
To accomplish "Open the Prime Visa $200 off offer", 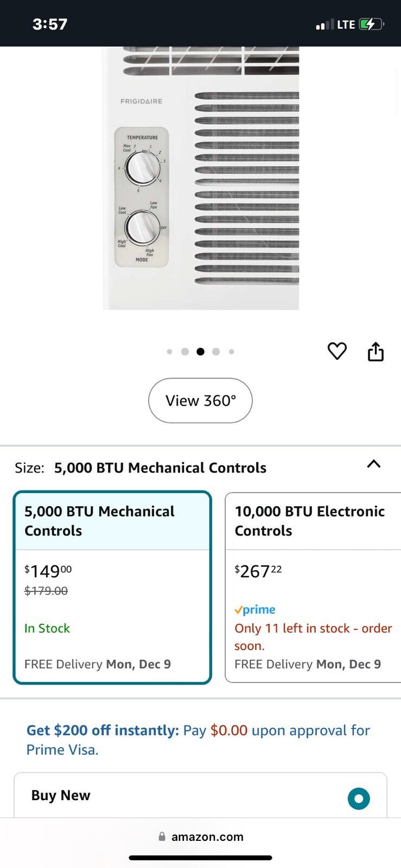I will click(198, 740).
